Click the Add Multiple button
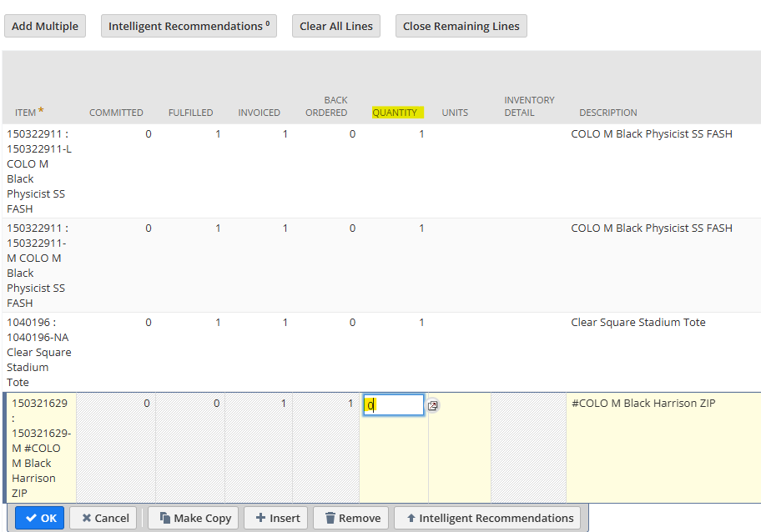The image size is (761, 532). point(45,26)
